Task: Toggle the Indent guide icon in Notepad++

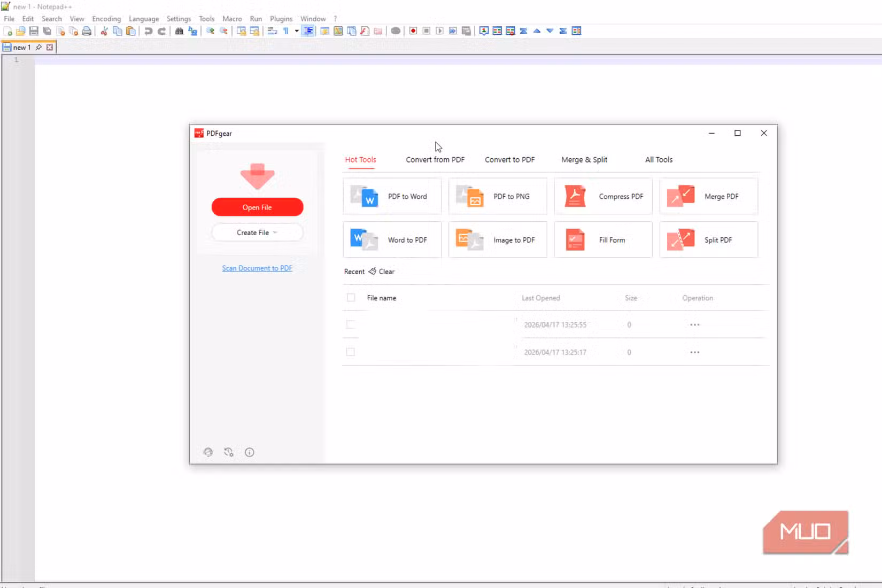Action: click(x=308, y=31)
